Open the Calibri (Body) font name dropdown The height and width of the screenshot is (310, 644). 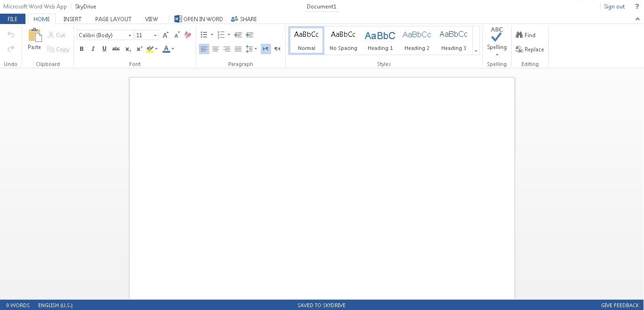point(130,35)
